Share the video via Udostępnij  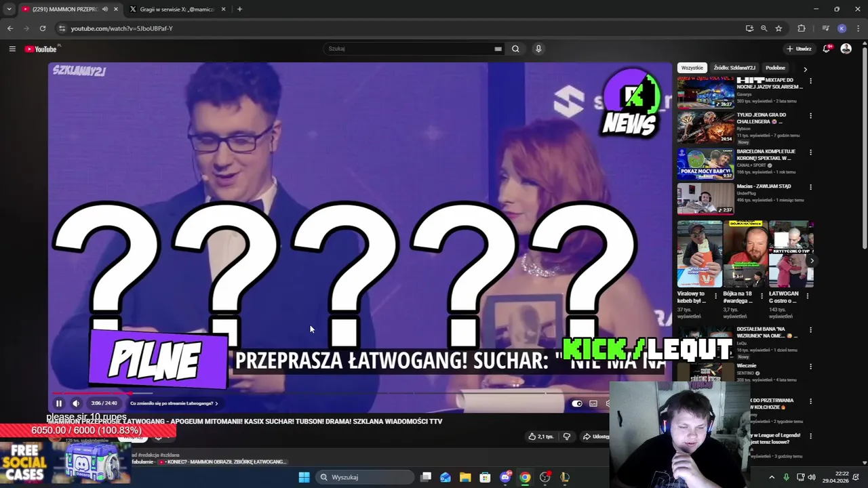[595, 436]
